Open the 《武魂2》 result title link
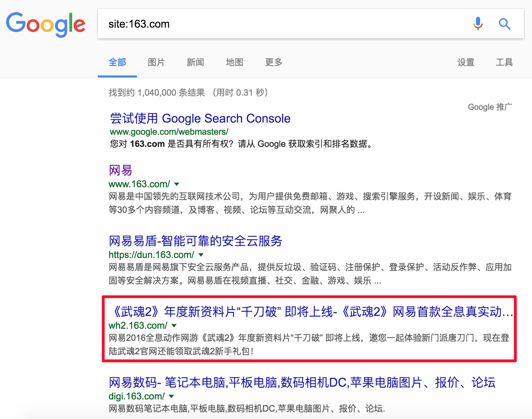Screen dimensions: 532x419 point(310,312)
